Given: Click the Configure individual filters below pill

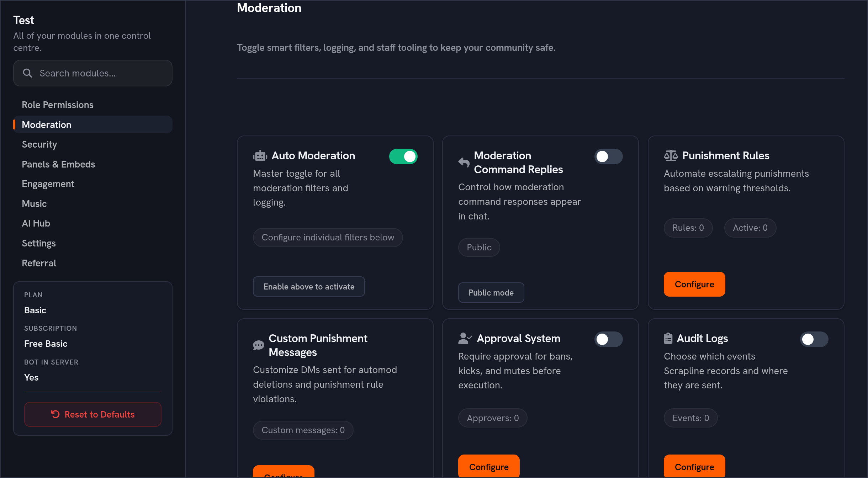Looking at the screenshot, I should click(328, 238).
